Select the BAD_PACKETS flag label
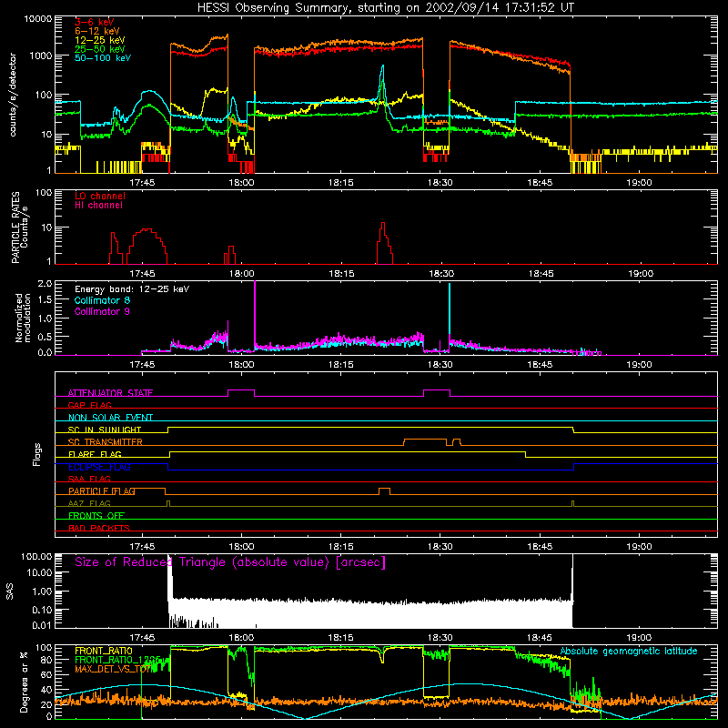Screen dimensions: 728x728 (99, 529)
